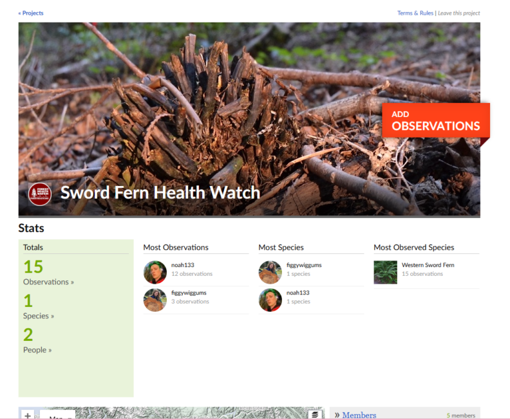This screenshot has height=420, width=510.
Task: Open Terms & Rules link
Action: coord(415,13)
